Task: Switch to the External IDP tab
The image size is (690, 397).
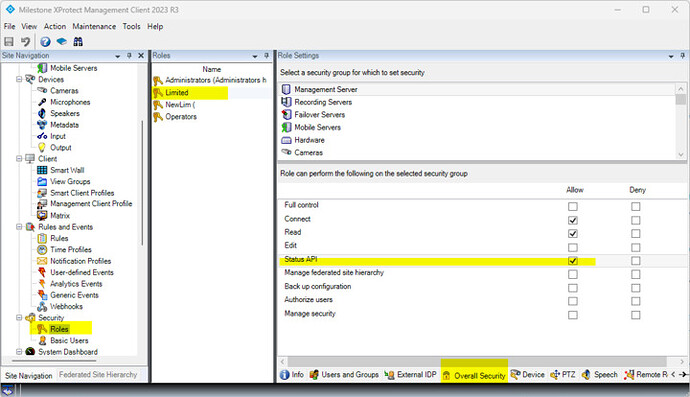Action: [410, 375]
